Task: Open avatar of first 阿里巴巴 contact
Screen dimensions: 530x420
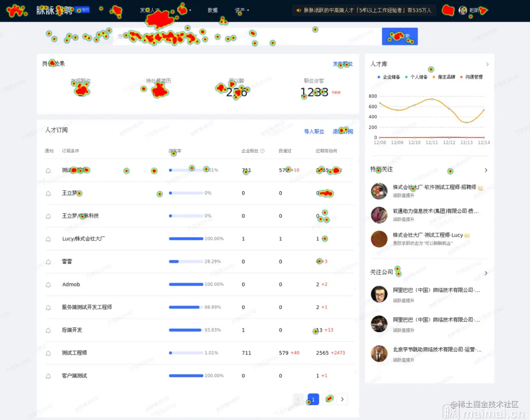Action: coord(379,294)
